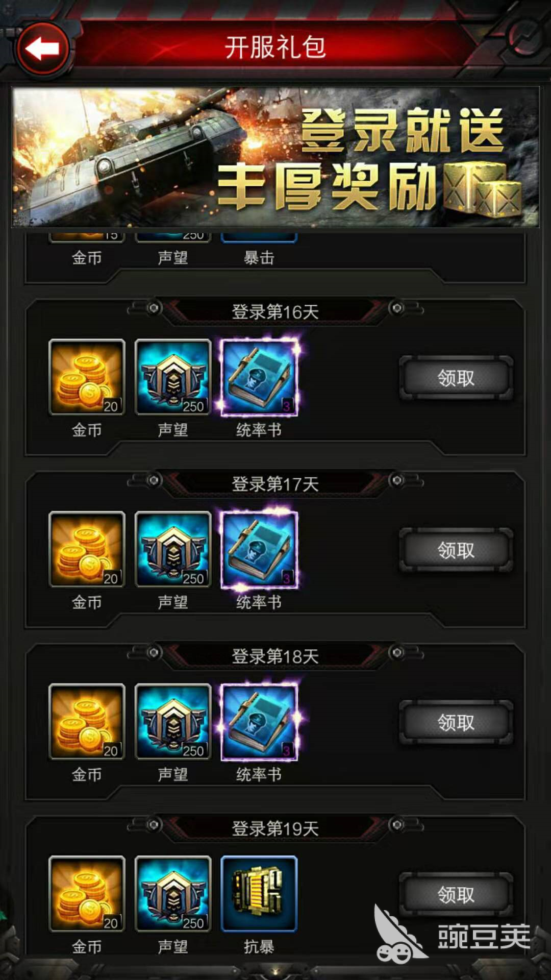Select the Day 17 gold coins icon

87,550
